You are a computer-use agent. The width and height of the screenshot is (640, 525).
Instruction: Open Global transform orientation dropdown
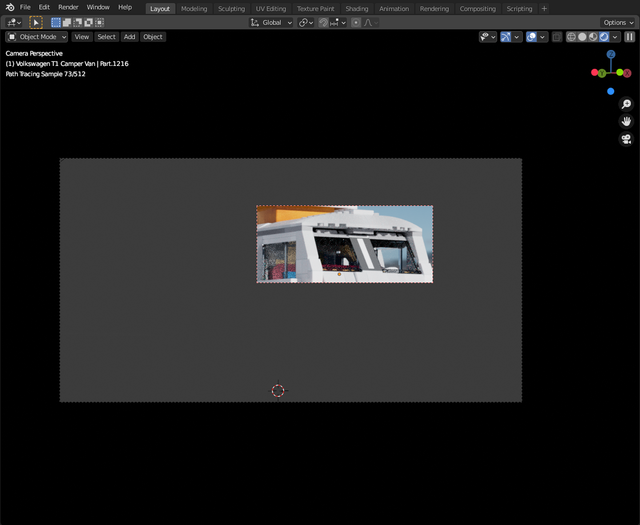point(271,22)
